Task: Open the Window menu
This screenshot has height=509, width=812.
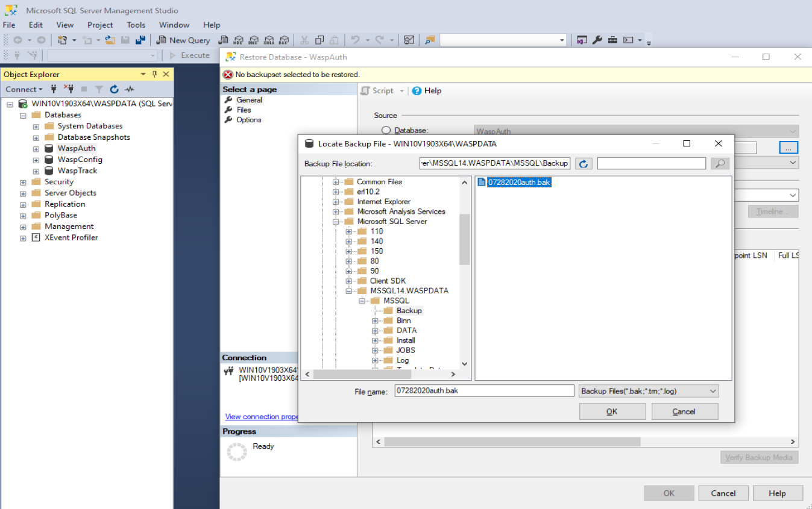Action: click(x=174, y=25)
